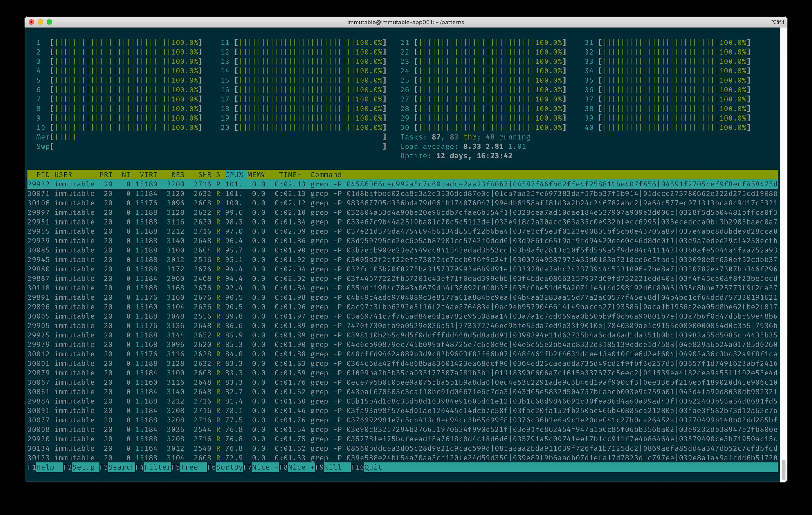Screen dimensions: 812x515
Task: Select process row with PID 29879
Action: pos(403,373)
